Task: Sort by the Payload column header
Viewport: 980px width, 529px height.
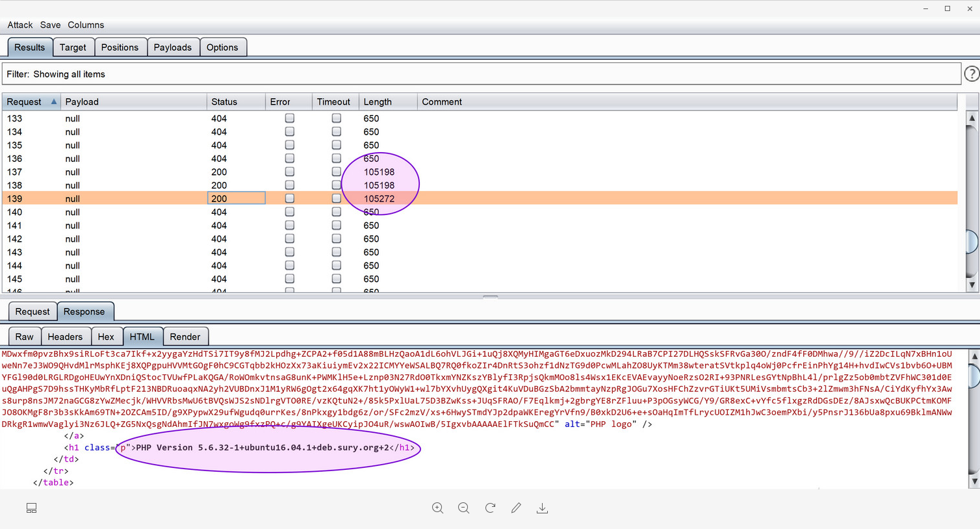Action: click(x=133, y=102)
